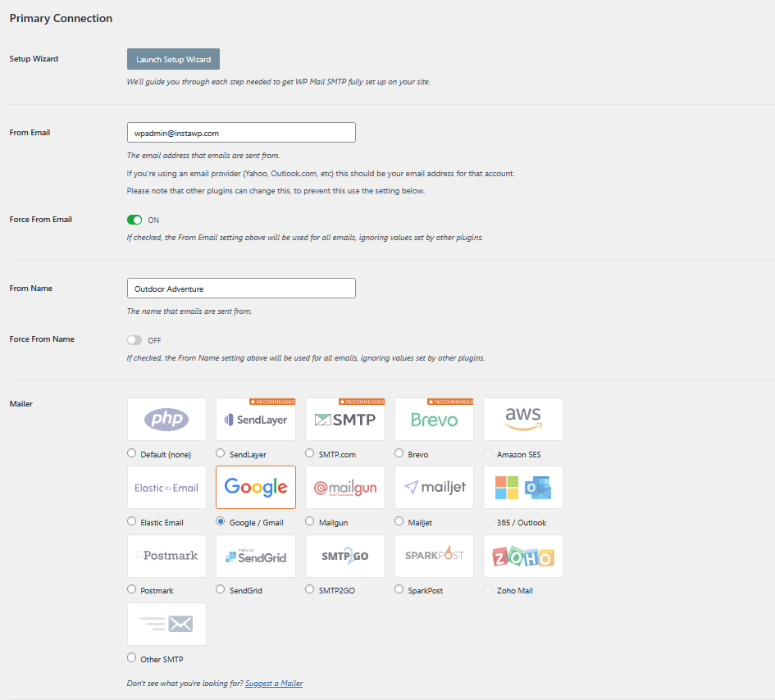
Task: Focus the From Name text field
Action: 241,289
